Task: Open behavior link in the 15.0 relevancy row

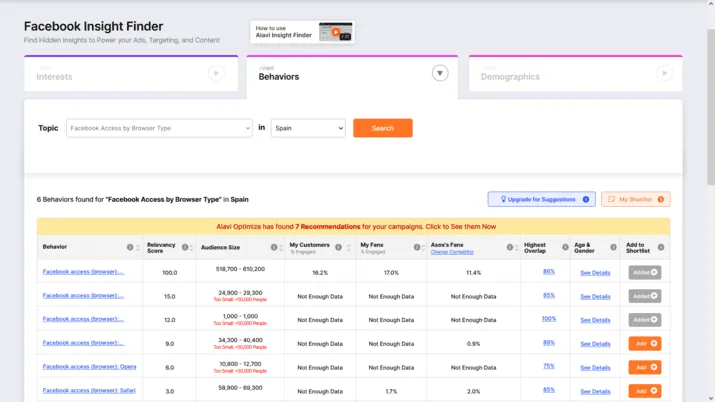Action: coord(83,295)
